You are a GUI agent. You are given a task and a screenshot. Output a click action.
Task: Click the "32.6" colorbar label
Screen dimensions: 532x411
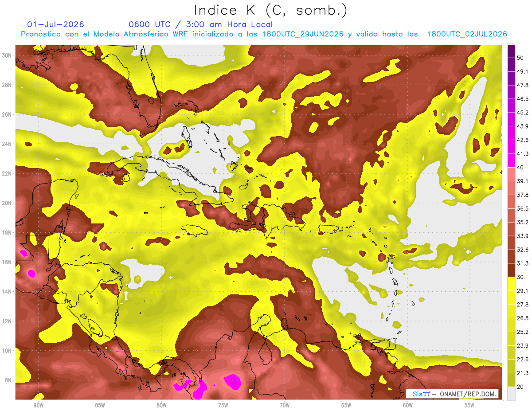[522, 250]
